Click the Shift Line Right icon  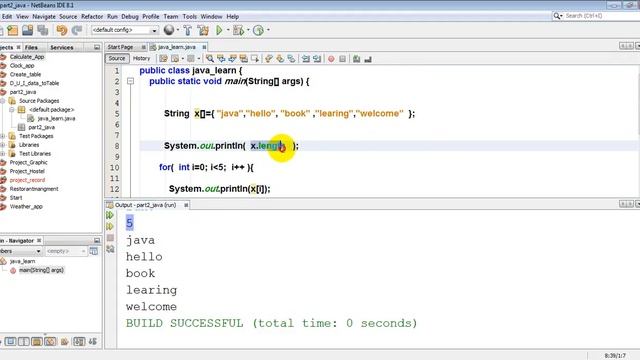[x=317, y=59]
